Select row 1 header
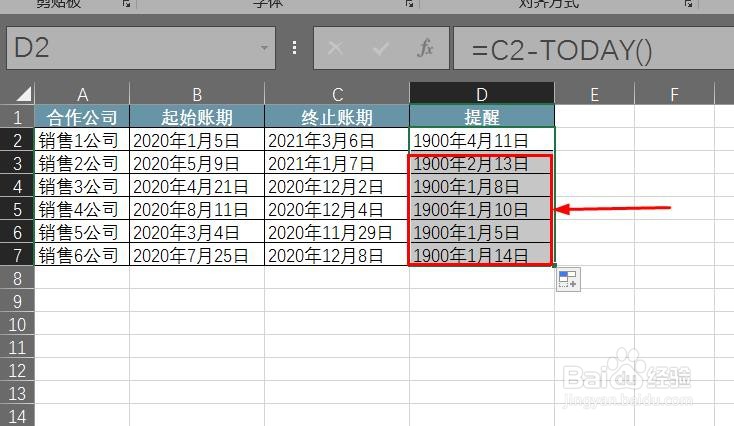 [x=17, y=117]
